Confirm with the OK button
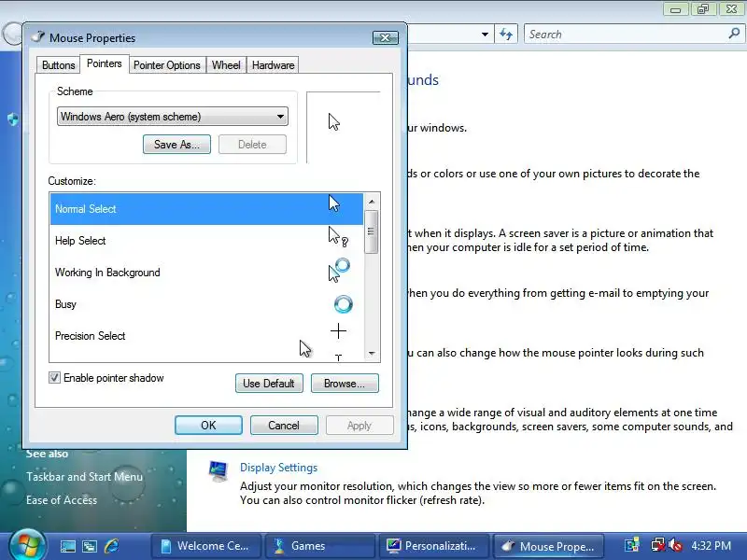 208,426
